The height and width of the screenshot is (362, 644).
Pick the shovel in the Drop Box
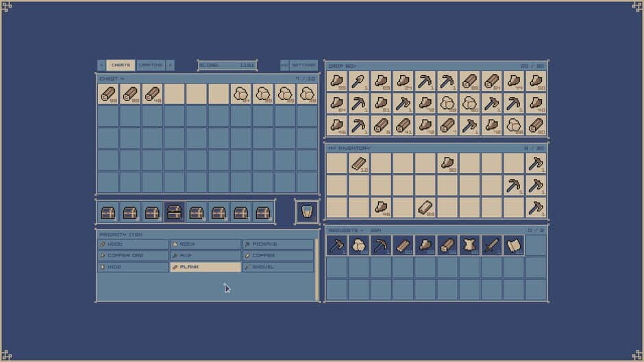coord(358,81)
